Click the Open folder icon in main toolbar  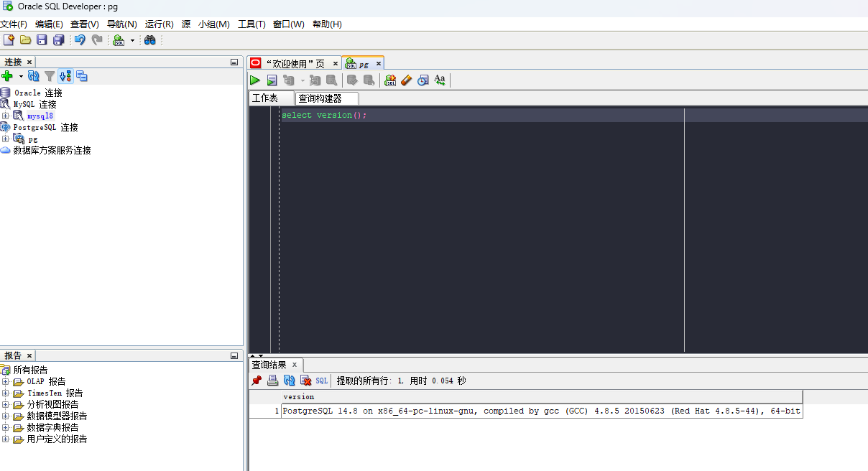tap(25, 40)
